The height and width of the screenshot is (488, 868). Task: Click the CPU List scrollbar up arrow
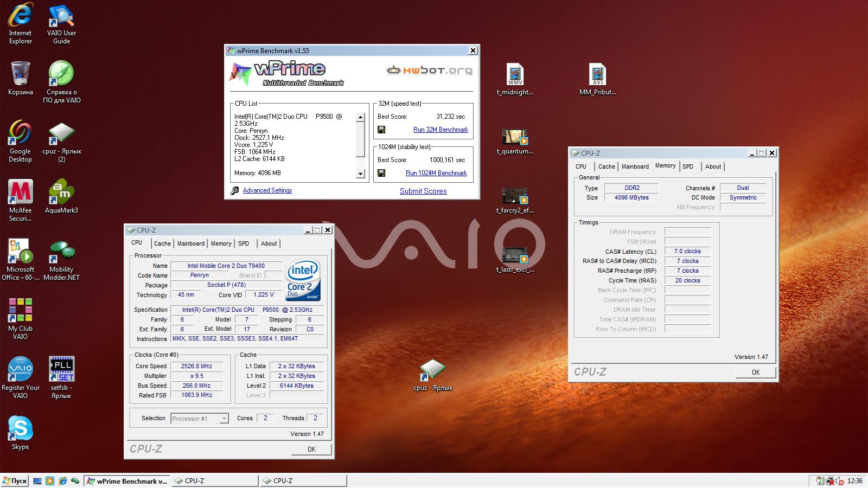point(360,117)
